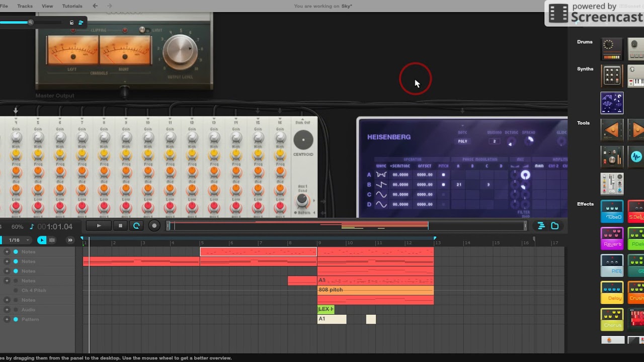Select the P.Delay effect pedal
The height and width of the screenshot is (362, 644).
(636, 238)
